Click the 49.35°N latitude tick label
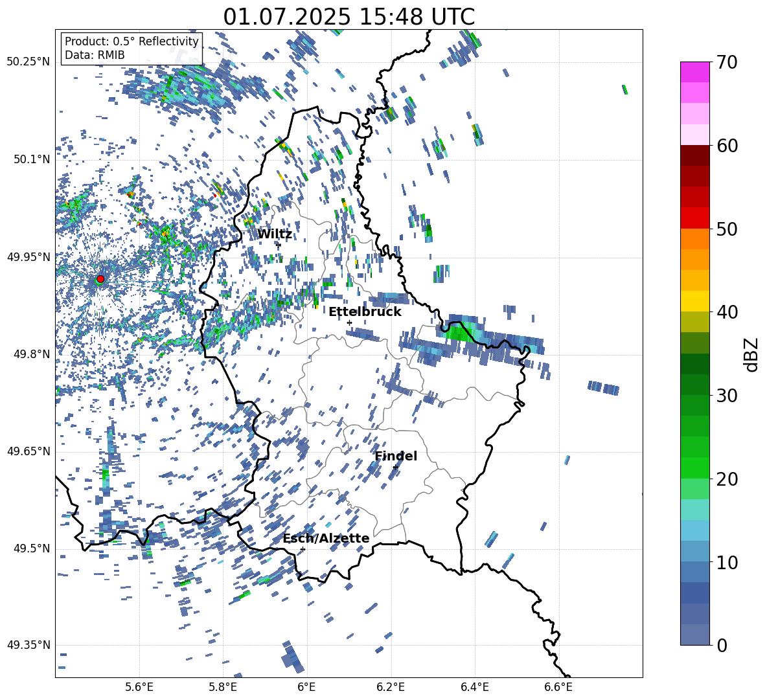 pos(29,645)
